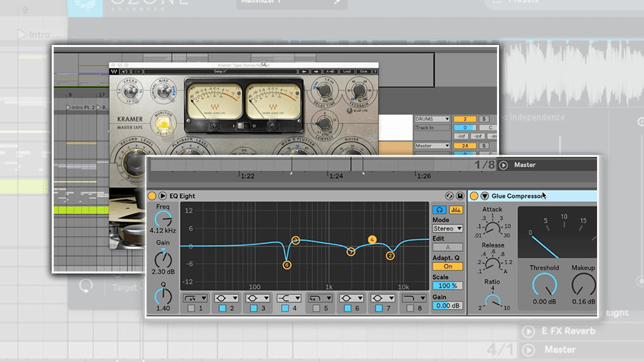The image size is (644, 362).
Task: Open Kramer plugin help question mark
Action: point(375,72)
